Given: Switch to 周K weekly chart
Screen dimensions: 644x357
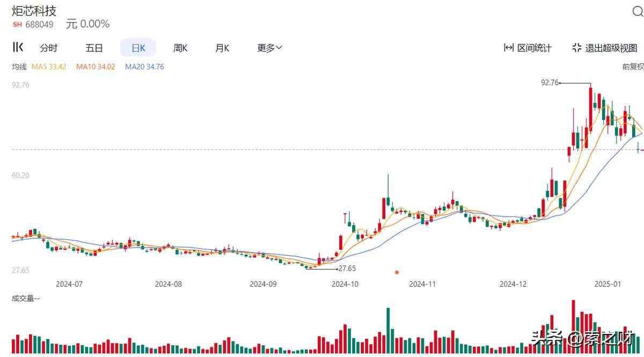Looking at the screenshot, I should coord(180,48).
